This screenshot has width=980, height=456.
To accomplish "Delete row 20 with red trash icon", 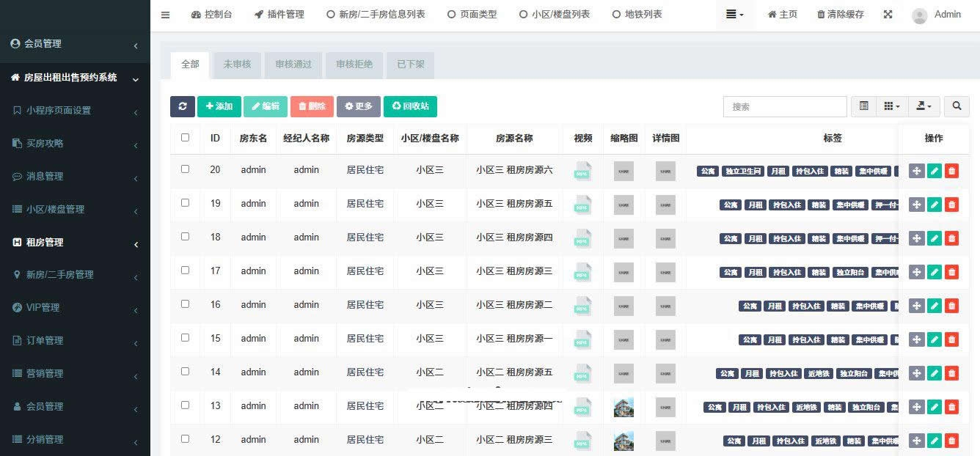I will coord(951,171).
